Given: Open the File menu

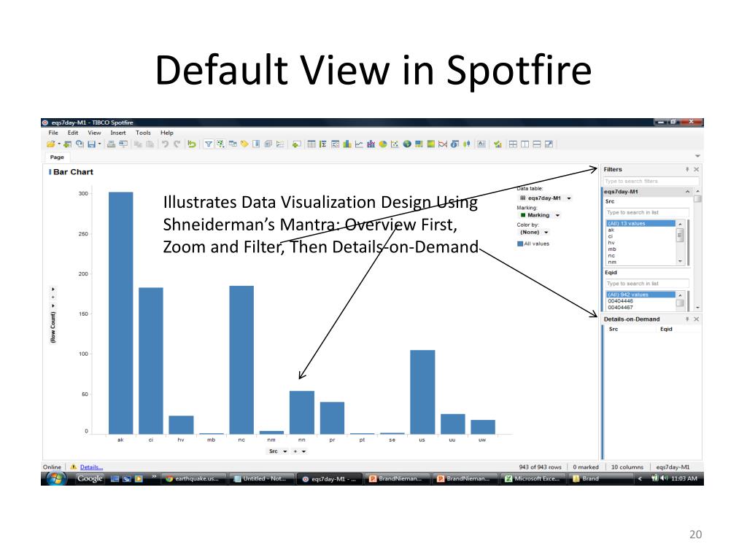Looking at the screenshot, I should tap(53, 133).
